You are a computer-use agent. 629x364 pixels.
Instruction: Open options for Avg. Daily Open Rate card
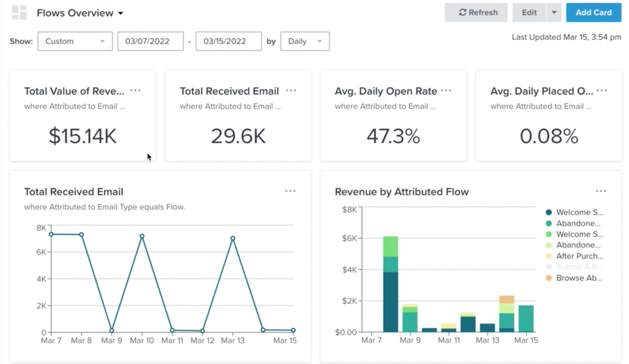446,90
